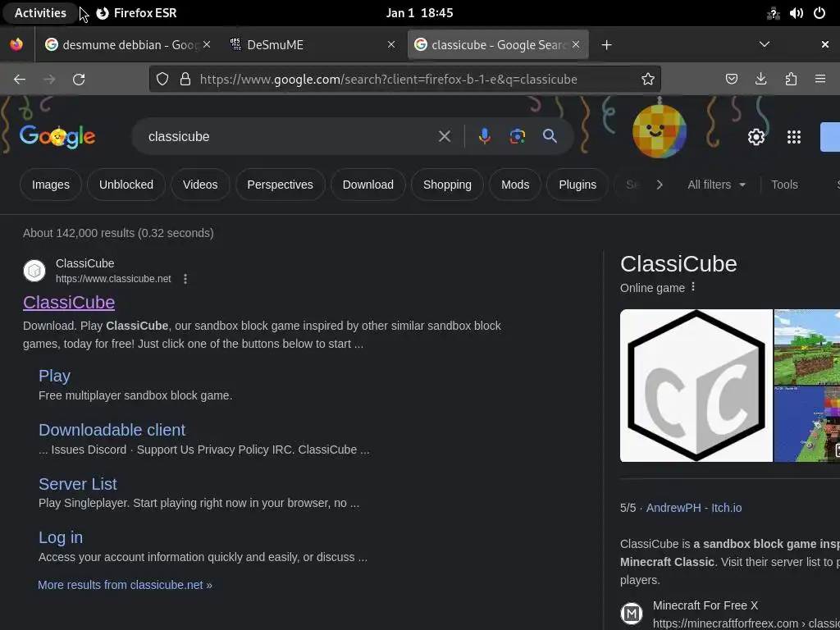
Task: Search by image with Google Lens icon
Action: (x=517, y=137)
